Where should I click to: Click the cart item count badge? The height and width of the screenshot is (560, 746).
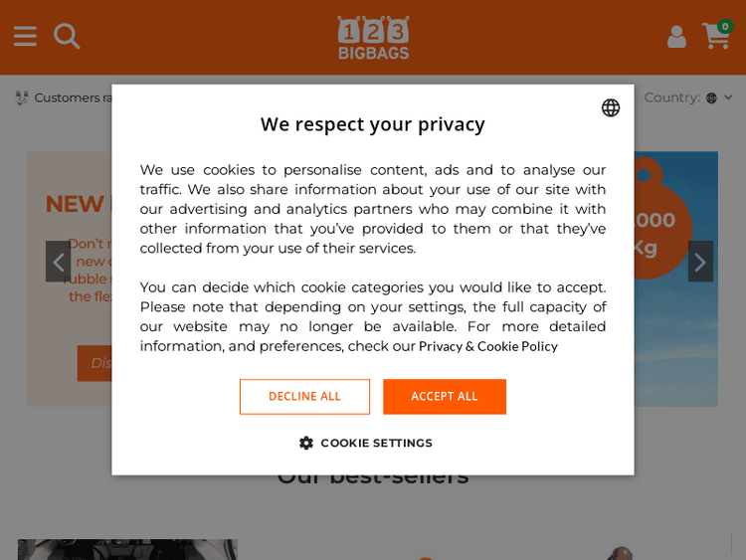coord(724,26)
